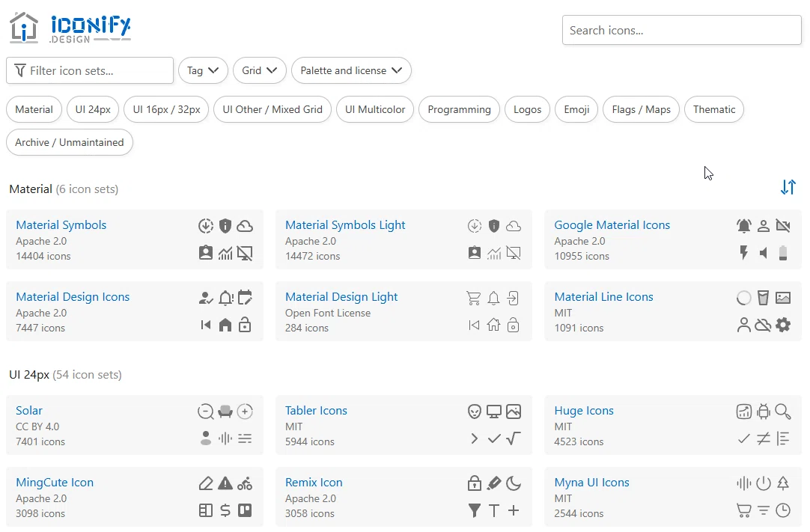810x532 pixels.
Task: Click the "CC BY 4.0" license text
Action: pos(37,426)
